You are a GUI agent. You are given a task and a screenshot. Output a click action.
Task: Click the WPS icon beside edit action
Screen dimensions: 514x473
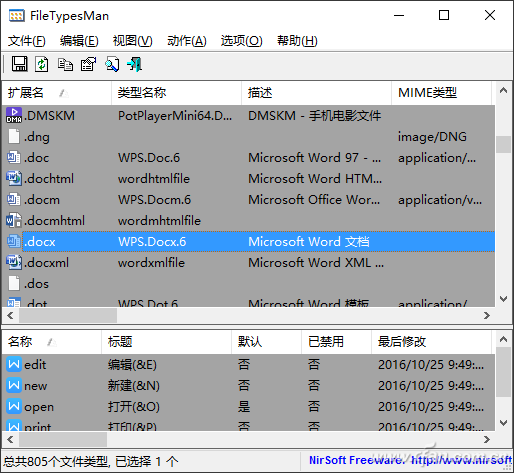click(x=14, y=364)
